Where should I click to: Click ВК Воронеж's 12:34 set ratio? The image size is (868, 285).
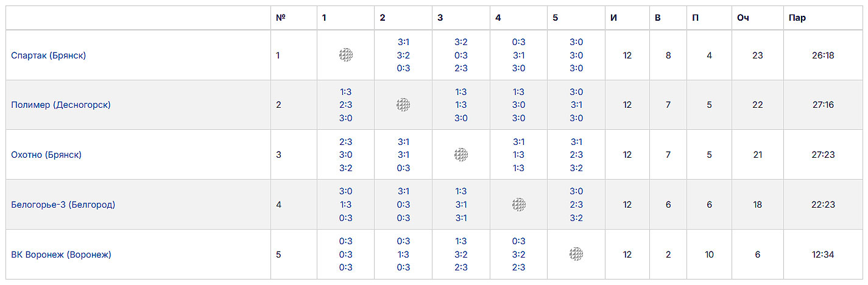(x=823, y=255)
